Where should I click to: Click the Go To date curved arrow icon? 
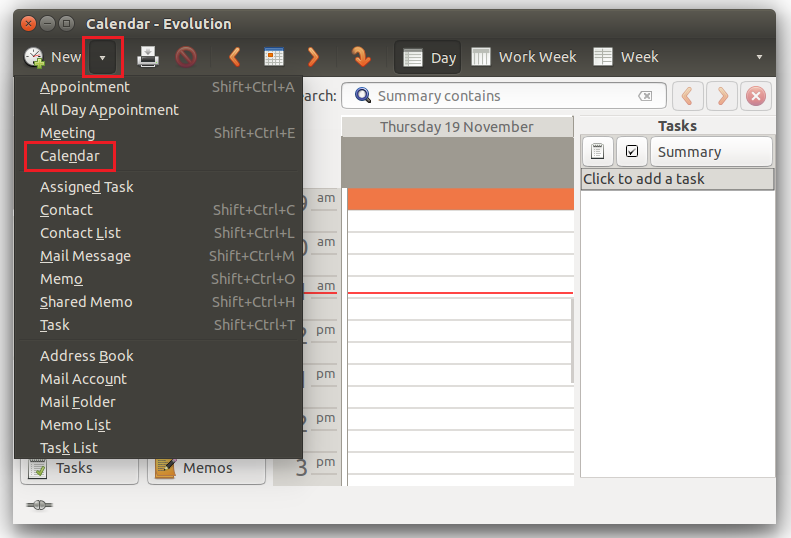[361, 57]
